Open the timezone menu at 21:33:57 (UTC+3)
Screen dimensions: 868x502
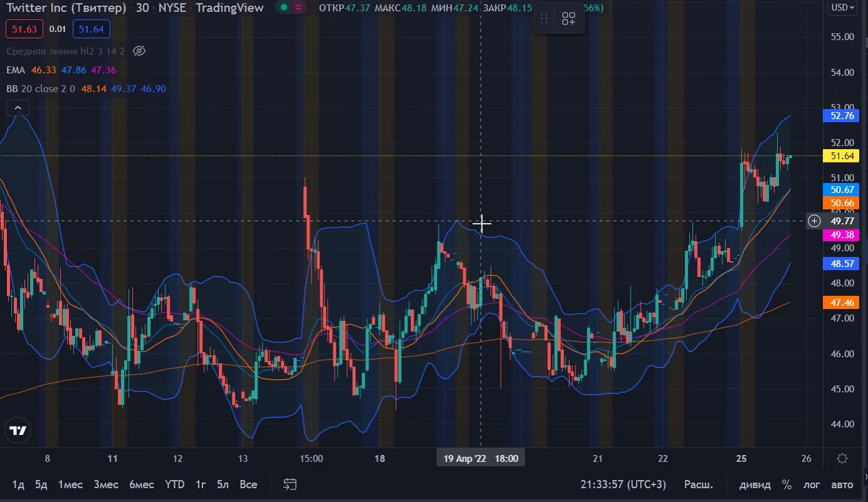tap(623, 484)
